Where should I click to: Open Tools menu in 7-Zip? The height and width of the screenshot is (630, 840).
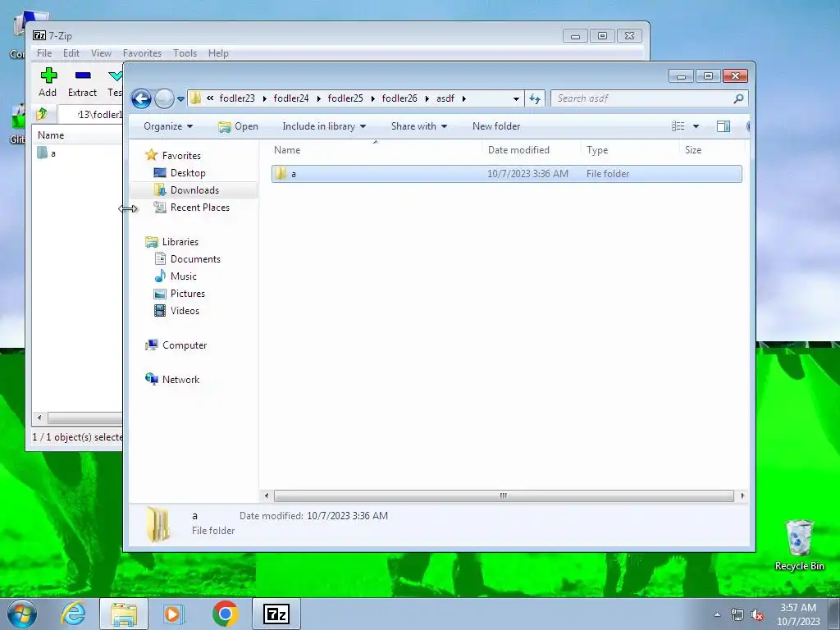tap(185, 53)
